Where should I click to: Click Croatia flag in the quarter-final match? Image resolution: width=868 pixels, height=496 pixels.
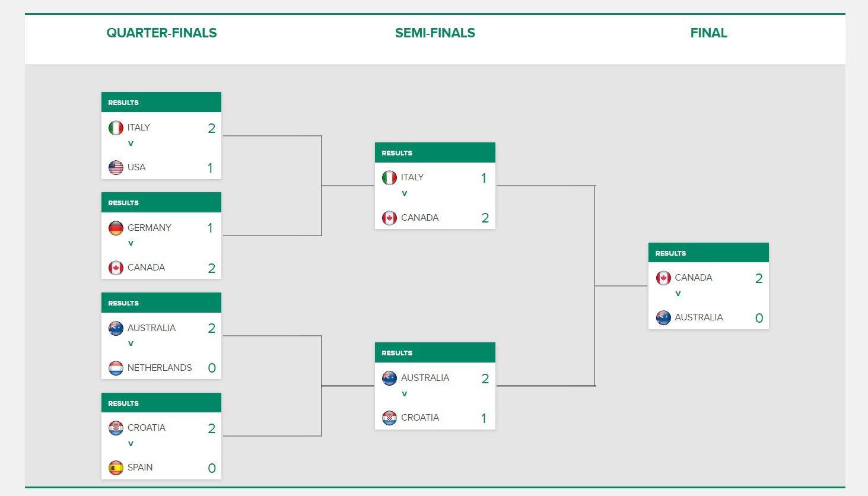(116, 428)
